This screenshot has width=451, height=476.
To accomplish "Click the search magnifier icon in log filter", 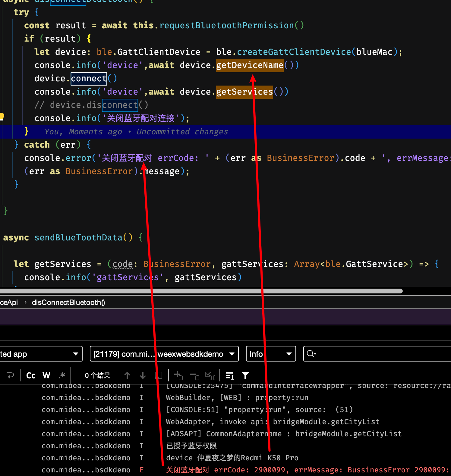I will coord(311,354).
